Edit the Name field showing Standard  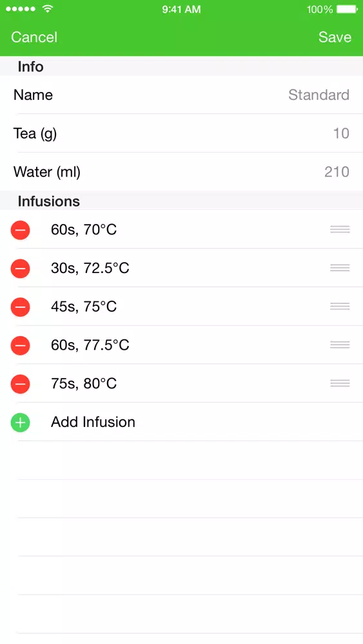[x=181, y=95]
